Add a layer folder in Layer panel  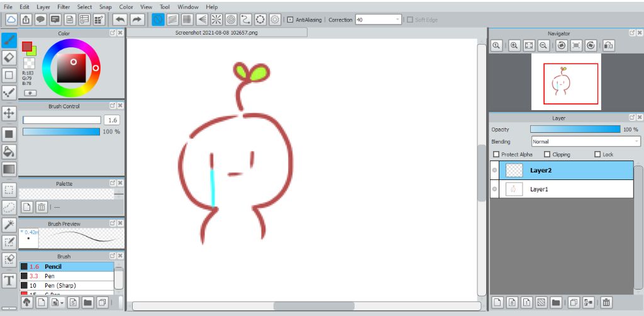tap(556, 303)
